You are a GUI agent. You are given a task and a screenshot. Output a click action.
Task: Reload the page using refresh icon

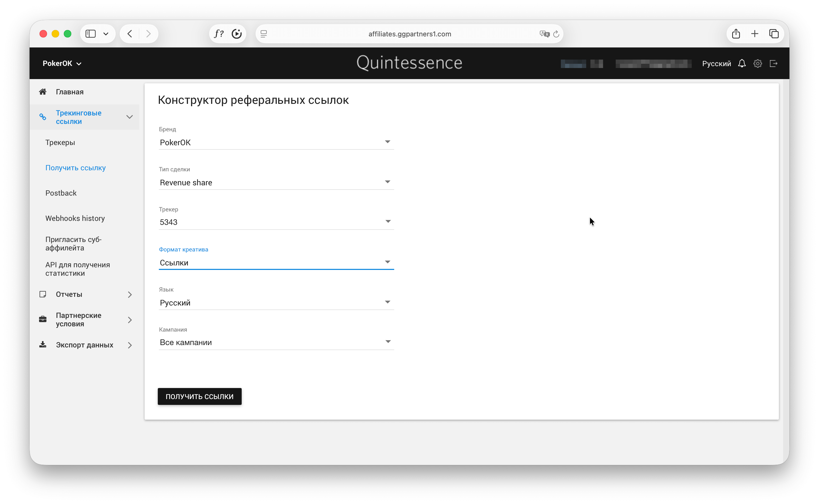(x=556, y=34)
